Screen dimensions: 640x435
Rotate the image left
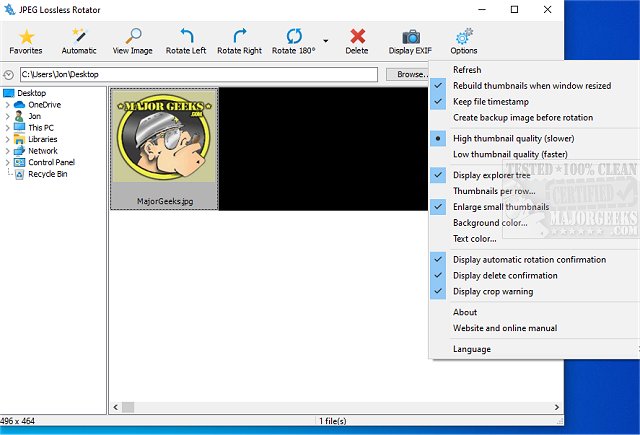tap(186, 41)
